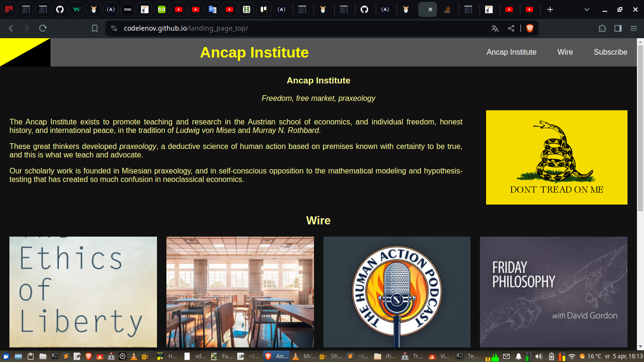Open The Human Action Podcast thumbnail
644x362 pixels.
[396, 291]
